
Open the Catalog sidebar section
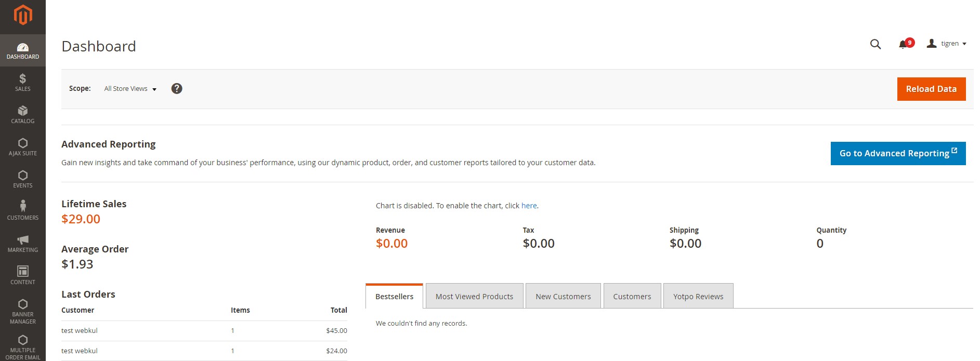pos(23,115)
